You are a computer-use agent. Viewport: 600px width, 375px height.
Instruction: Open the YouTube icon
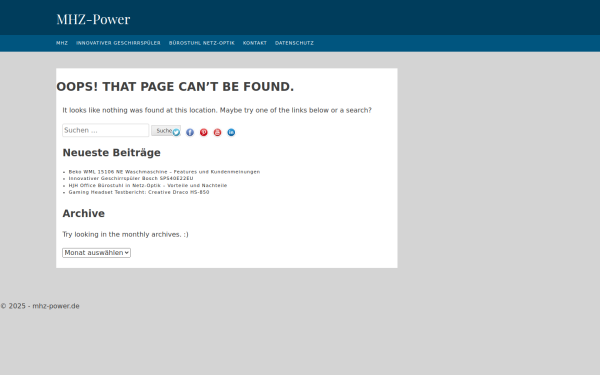[x=217, y=132]
